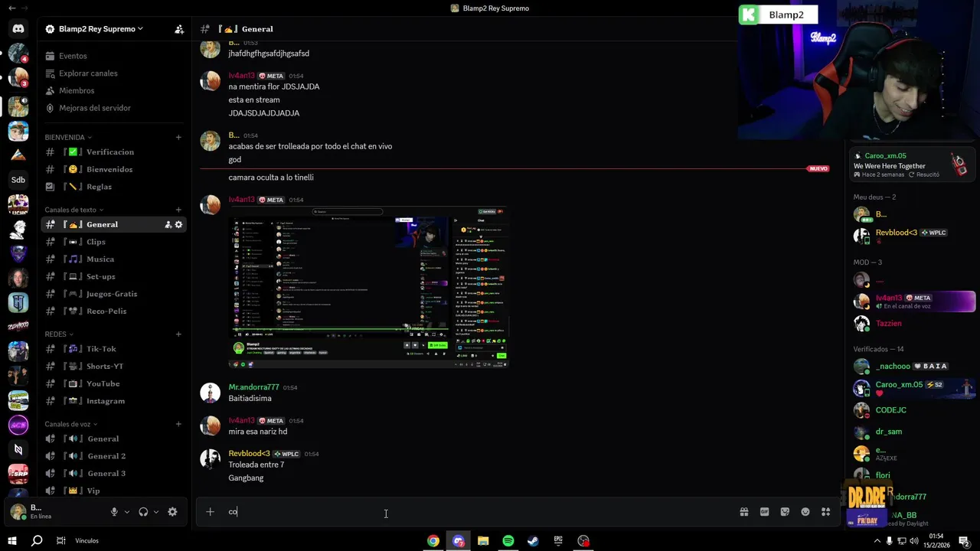Select the Instagram channel
Viewport: 980px width, 551px height.
tap(114, 401)
